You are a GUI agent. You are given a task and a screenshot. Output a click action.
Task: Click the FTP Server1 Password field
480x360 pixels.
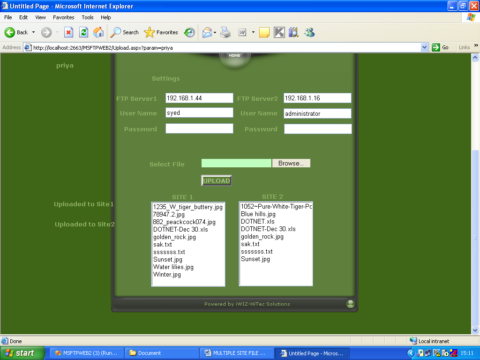point(199,128)
